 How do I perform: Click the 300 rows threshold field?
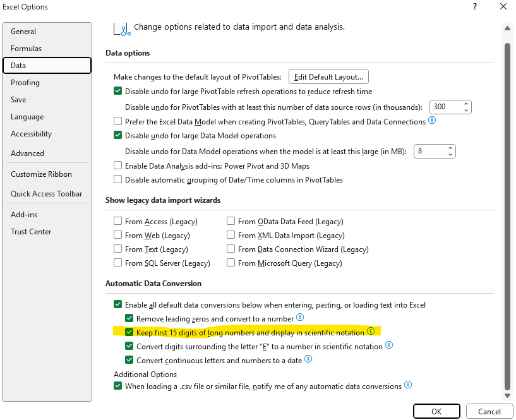(x=446, y=107)
